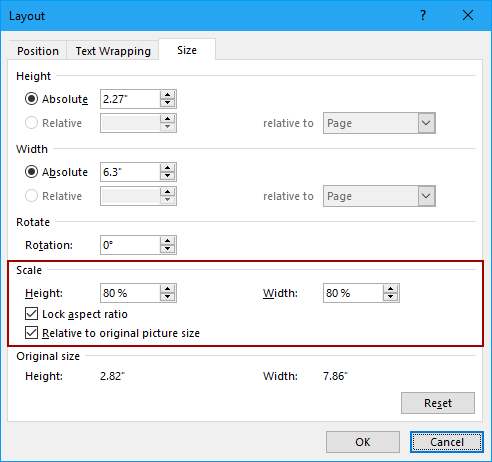Image resolution: width=492 pixels, height=462 pixels.
Task: Increase rotation with up spinner arrow
Action: tap(167, 241)
